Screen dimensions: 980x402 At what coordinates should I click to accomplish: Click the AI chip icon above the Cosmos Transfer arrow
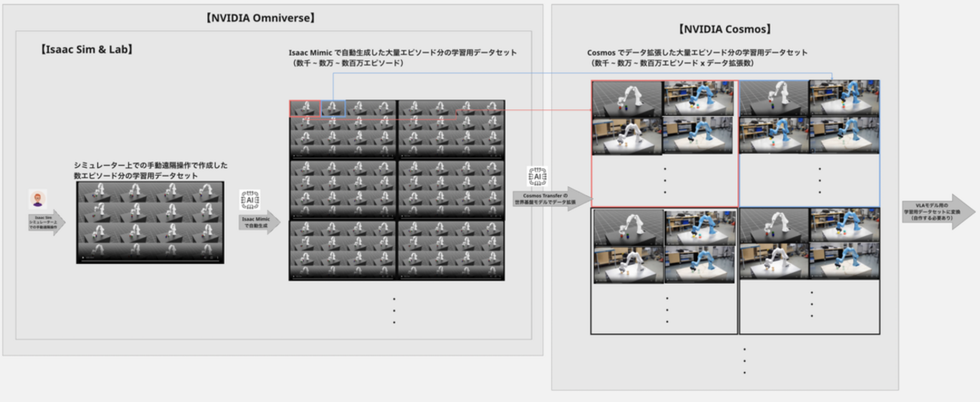[537, 176]
